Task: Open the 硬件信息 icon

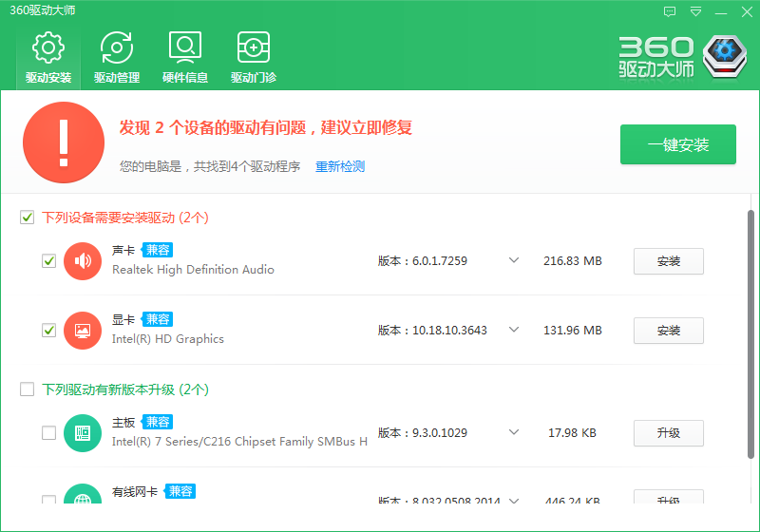Action: pyautogui.click(x=185, y=47)
